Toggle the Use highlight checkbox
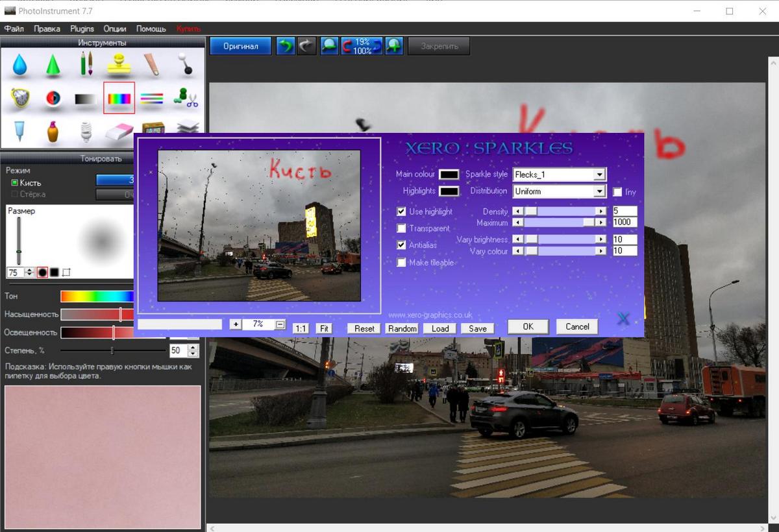This screenshot has width=779, height=532. pyautogui.click(x=402, y=212)
